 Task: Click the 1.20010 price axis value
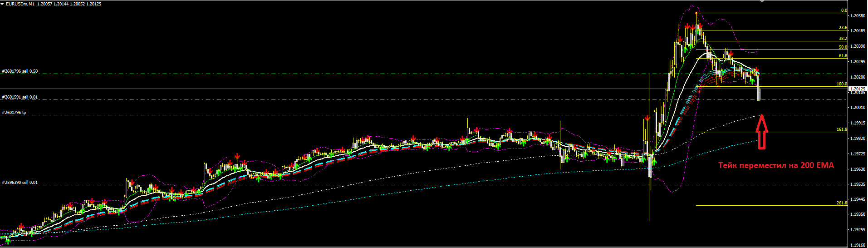coord(858,108)
